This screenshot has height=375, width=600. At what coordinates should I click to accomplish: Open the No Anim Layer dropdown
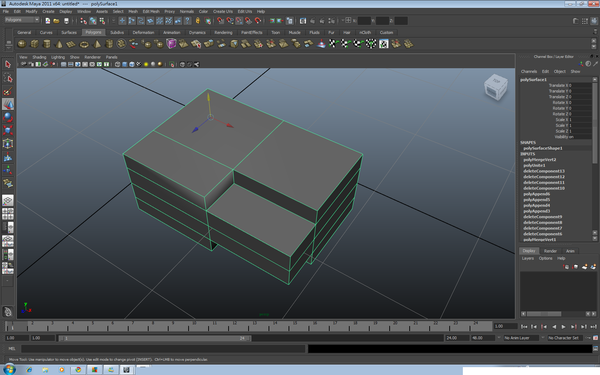pos(521,338)
